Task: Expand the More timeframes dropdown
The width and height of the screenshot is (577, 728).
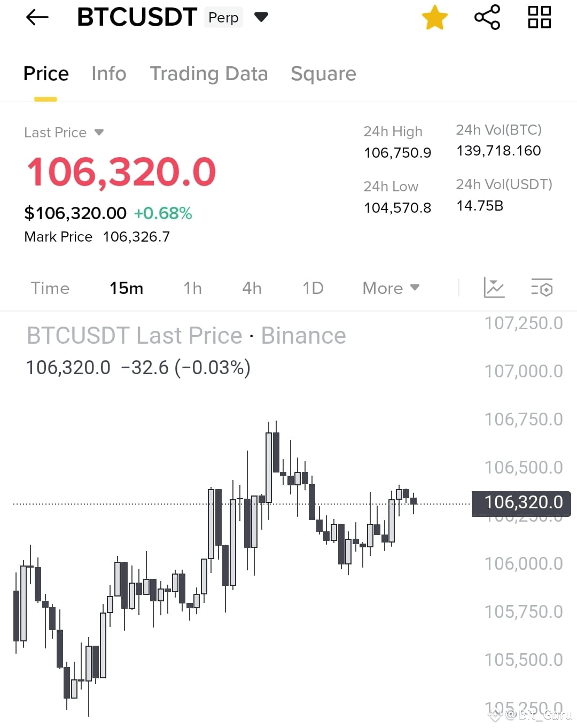Action: (391, 288)
